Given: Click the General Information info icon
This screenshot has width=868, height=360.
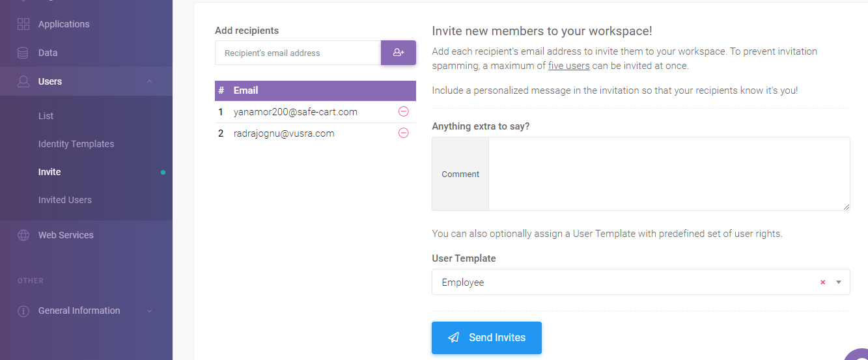Looking at the screenshot, I should [23, 311].
